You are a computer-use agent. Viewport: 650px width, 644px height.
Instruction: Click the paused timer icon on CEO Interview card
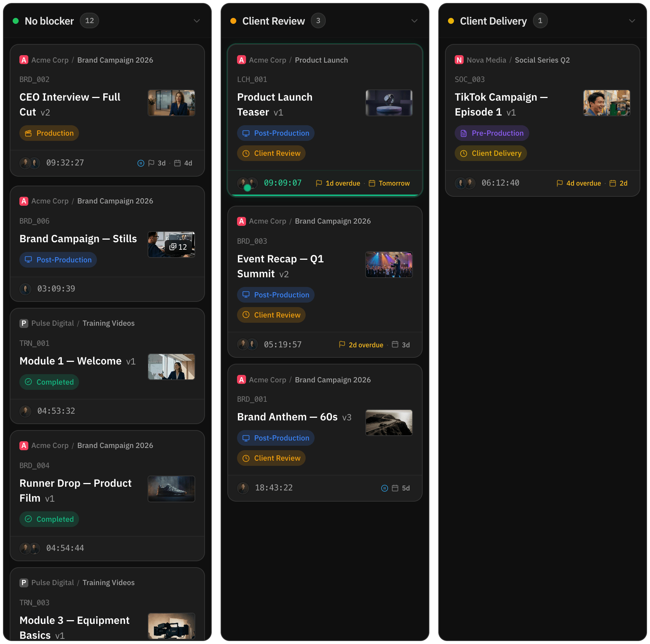click(141, 163)
